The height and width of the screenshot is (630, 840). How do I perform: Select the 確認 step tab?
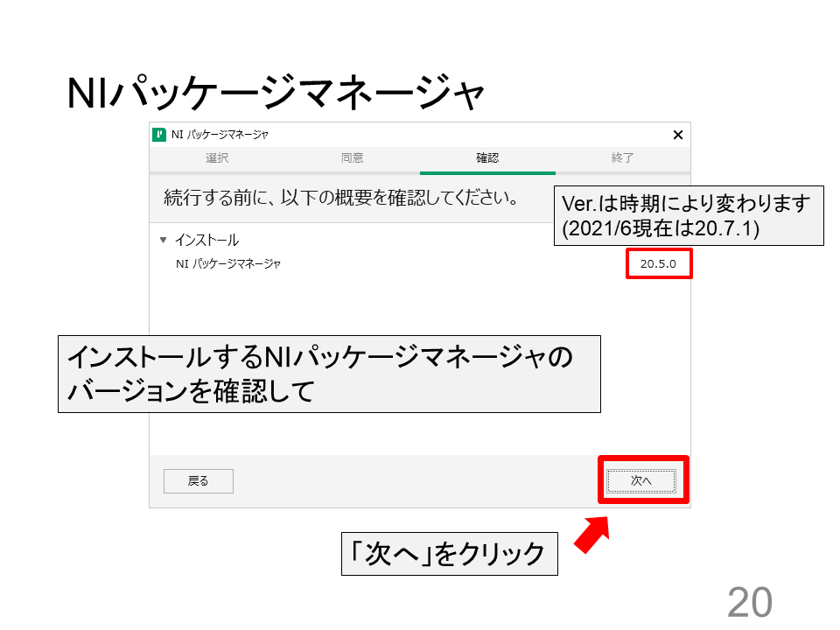(487, 158)
